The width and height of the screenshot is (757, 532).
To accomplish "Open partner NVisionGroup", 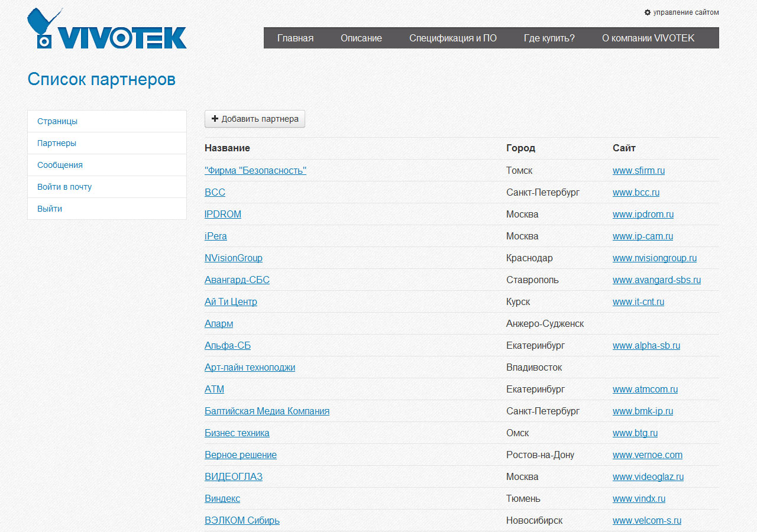I will pyautogui.click(x=234, y=258).
